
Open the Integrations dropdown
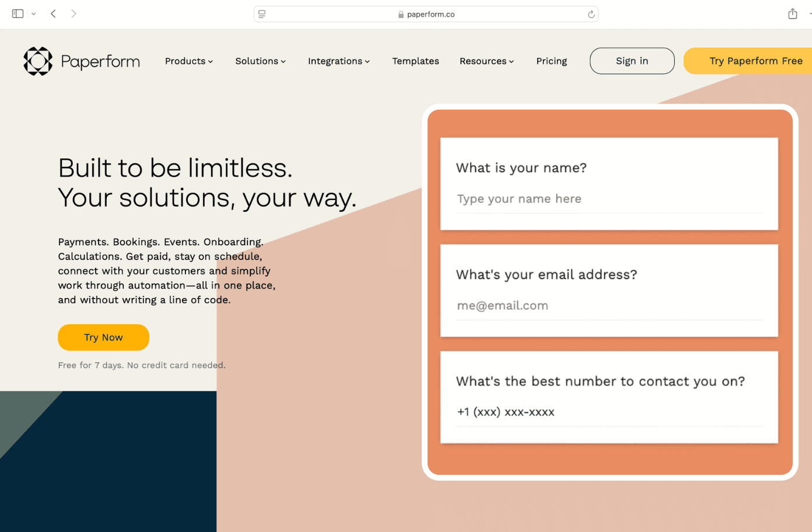point(338,61)
